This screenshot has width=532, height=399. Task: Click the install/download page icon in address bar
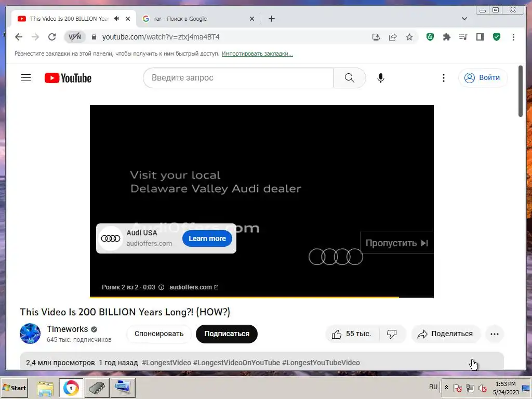(376, 37)
